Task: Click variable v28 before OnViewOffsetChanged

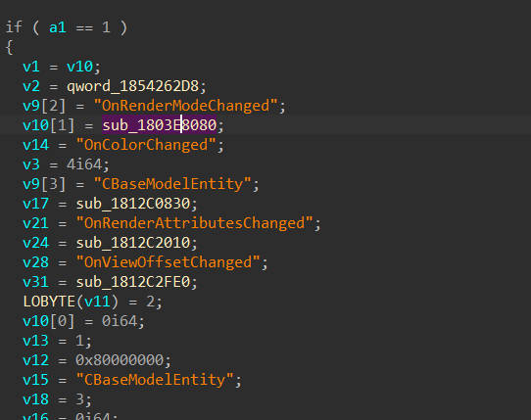Action: (35, 262)
